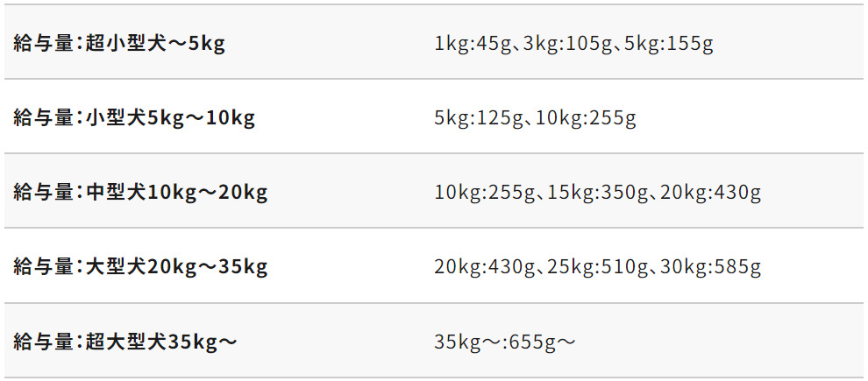The image size is (868, 381).
Task: Select the 25kg:510g feeding value
Action: coord(598,266)
